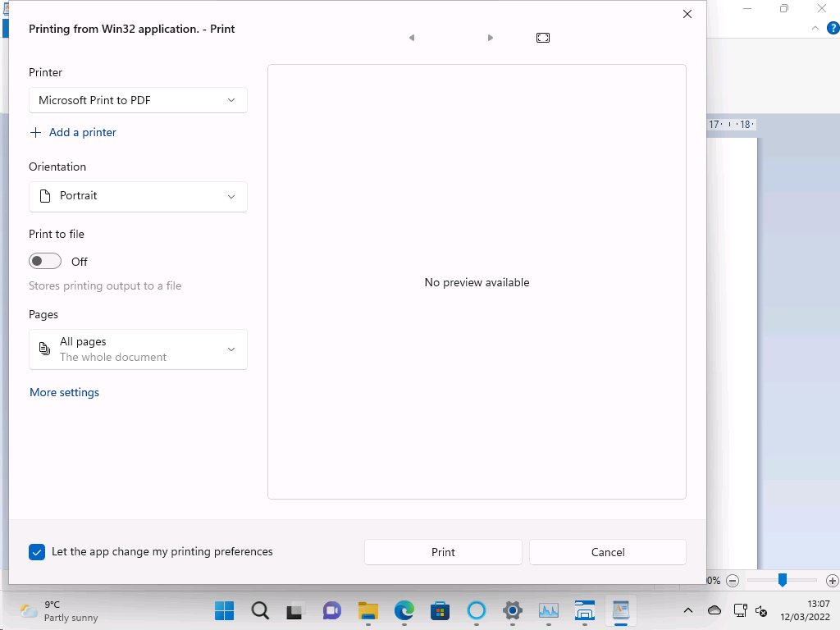This screenshot has height=630, width=840.
Task: Open Settings gear on the taskbar
Action: coord(513,610)
